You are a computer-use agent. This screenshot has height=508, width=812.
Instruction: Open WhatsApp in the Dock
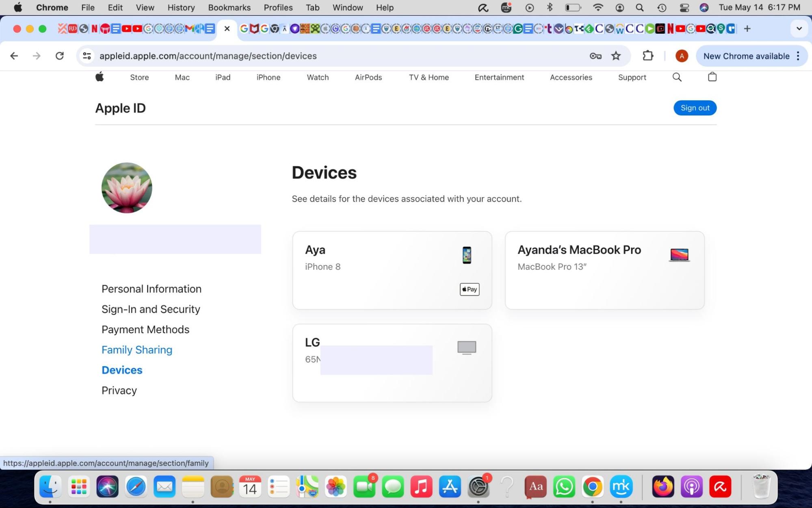click(564, 486)
